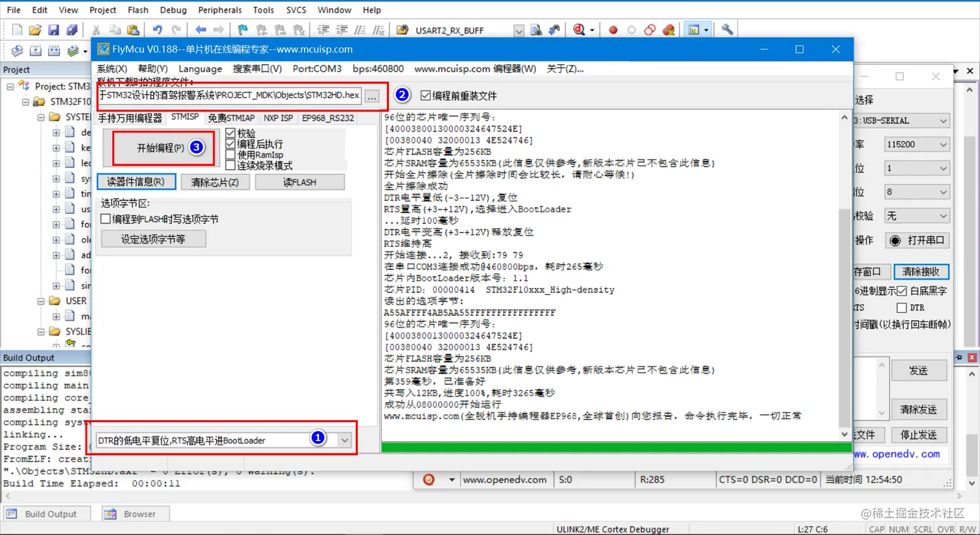Viewport: 980px width, 535px height.
Task: Click the Navigate Backward blue arrow
Action: (200, 30)
